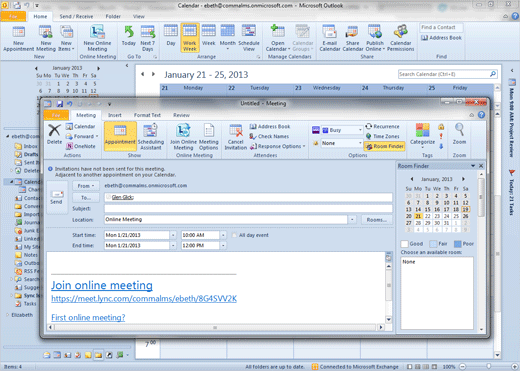This screenshot has height=371, width=520.
Task: Click Check Names
Action: [269, 136]
